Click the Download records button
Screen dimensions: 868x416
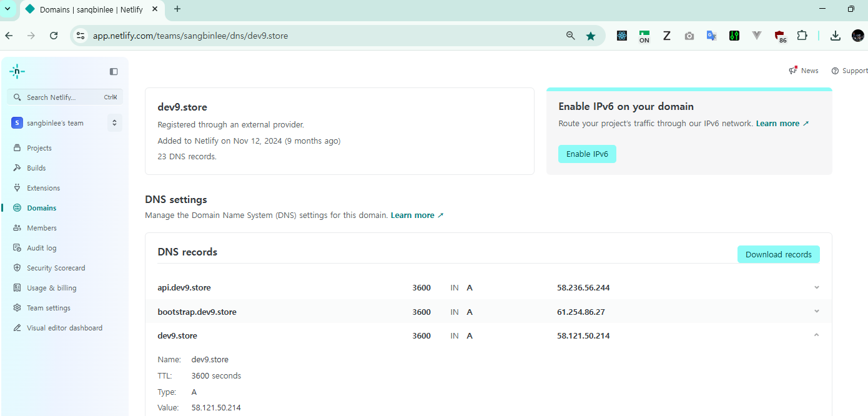[779, 254]
